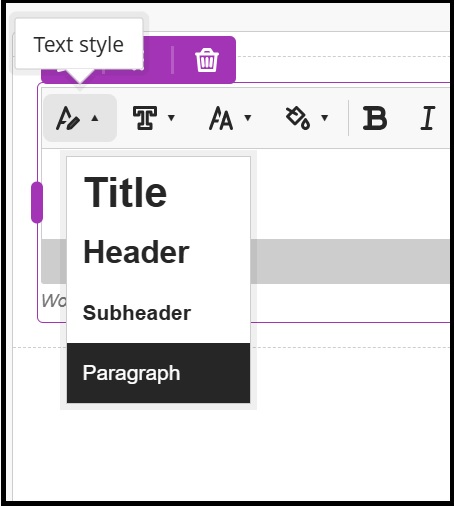Click the purple drag handle on block's left edge
This screenshot has width=454, height=506.
tap(37, 202)
